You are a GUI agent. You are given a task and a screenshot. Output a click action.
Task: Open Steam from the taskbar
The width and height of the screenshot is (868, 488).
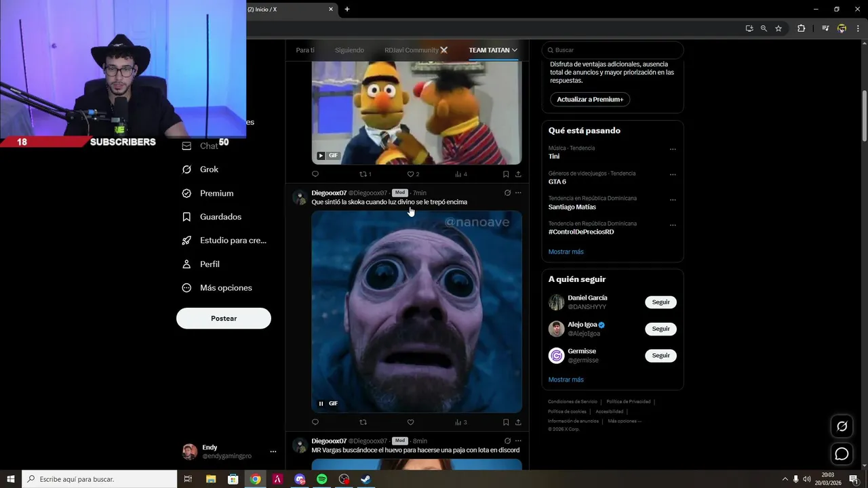point(366,479)
